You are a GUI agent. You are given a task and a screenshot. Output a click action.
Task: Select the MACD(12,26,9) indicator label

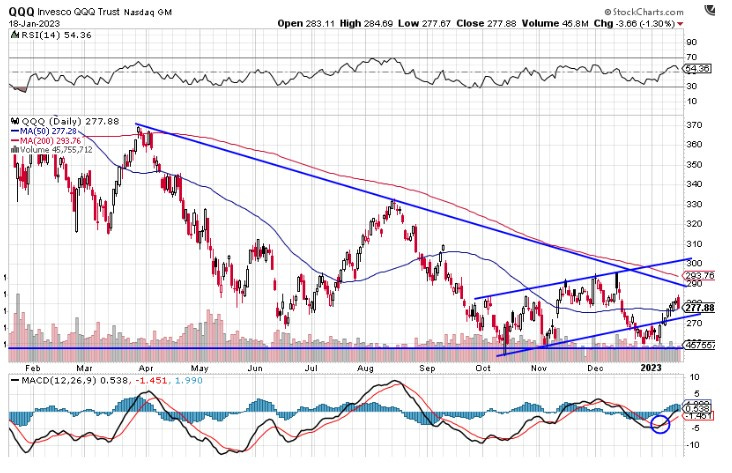coord(59,381)
